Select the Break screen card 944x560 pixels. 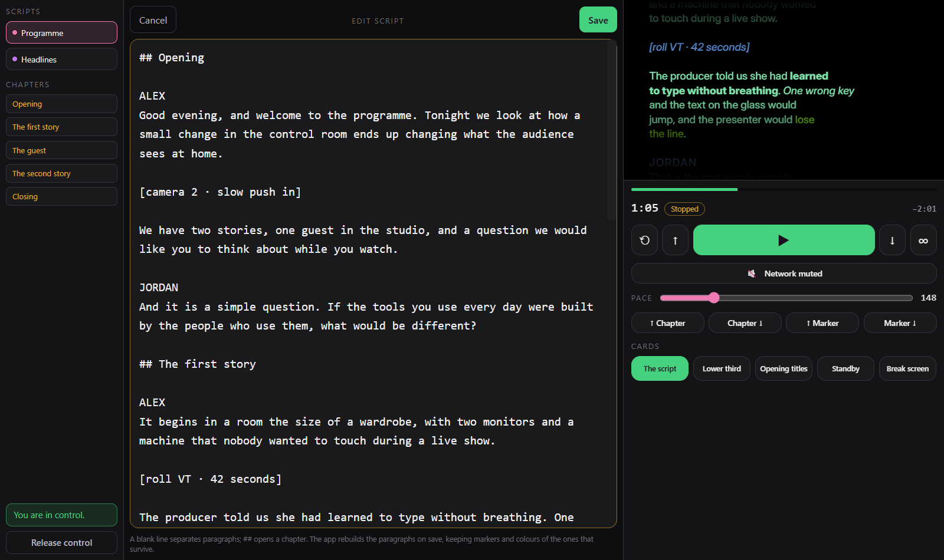907,368
